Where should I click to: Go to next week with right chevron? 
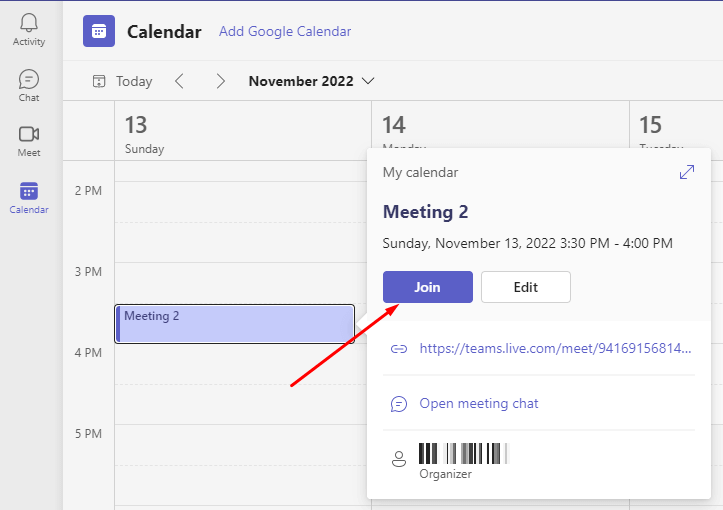(x=220, y=81)
